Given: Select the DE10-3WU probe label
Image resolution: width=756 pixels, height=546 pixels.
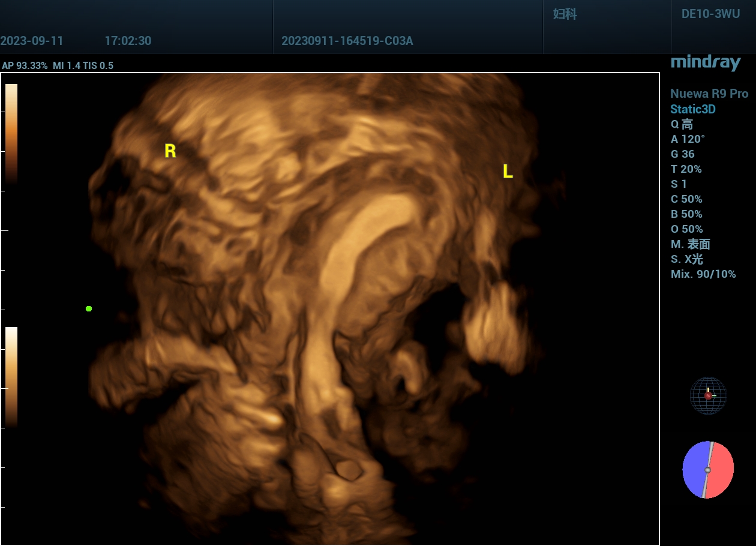Looking at the screenshot, I should [x=710, y=14].
